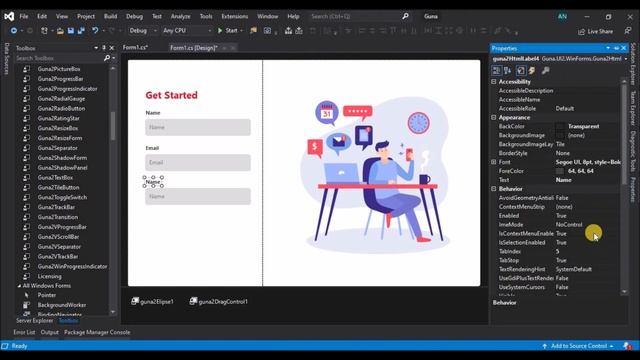Select Guna2TrackBar in the Toolbox

tap(56, 207)
